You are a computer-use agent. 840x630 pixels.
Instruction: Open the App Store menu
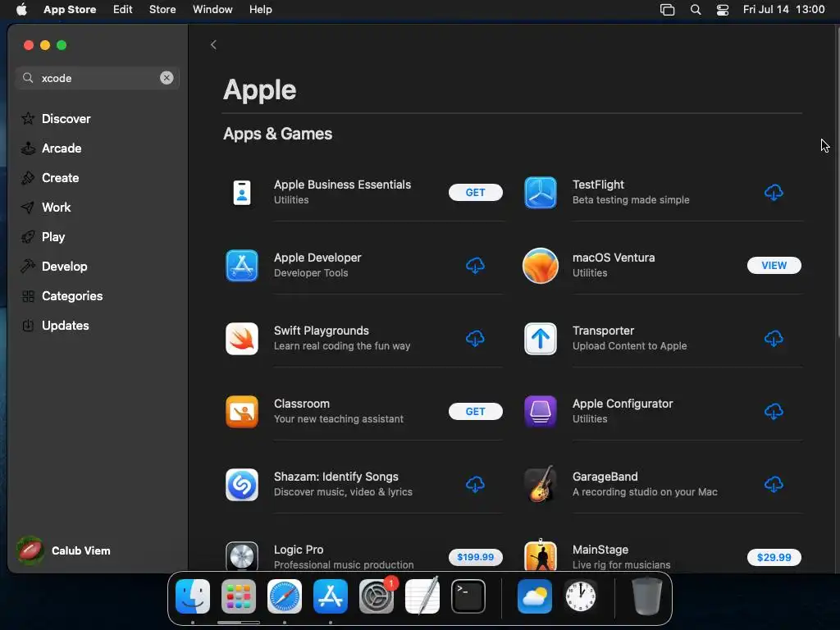pos(70,9)
